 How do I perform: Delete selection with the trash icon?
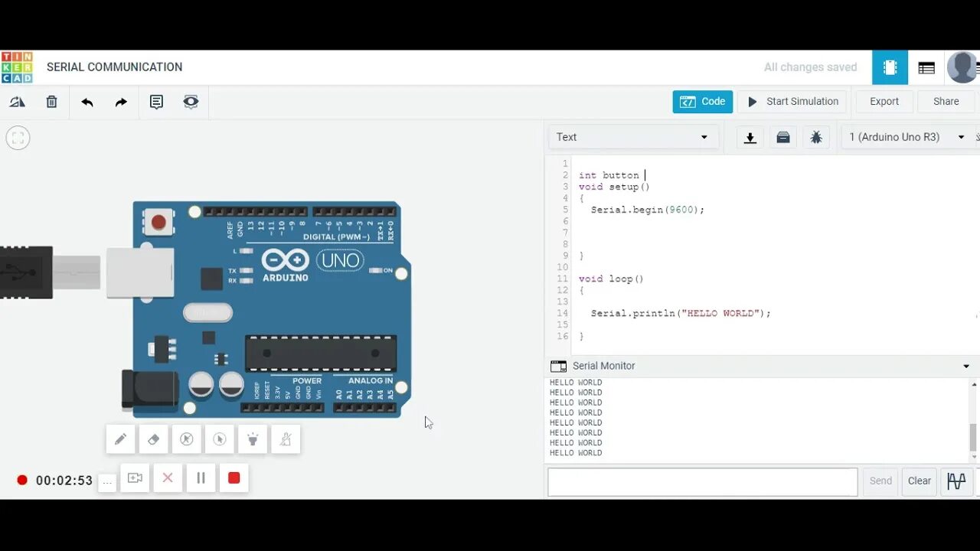pyautogui.click(x=51, y=102)
